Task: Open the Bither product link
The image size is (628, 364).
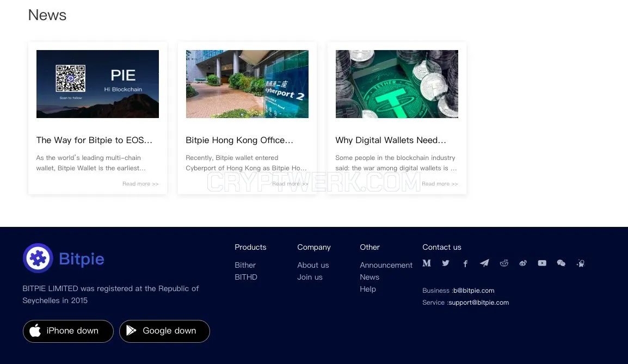Action: pyautogui.click(x=245, y=265)
